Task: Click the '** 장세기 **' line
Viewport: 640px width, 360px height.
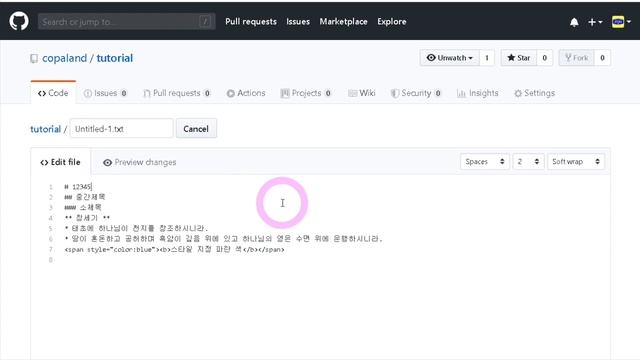Action: coord(87,218)
